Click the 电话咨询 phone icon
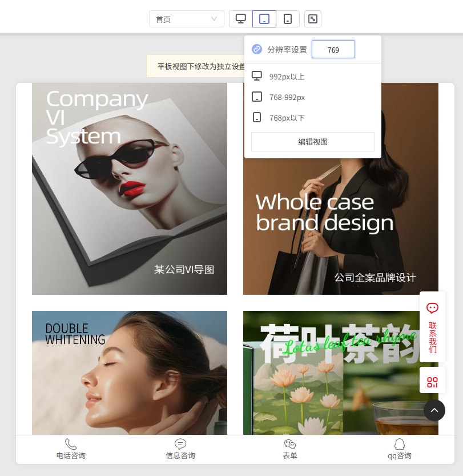The image size is (463, 476). tap(71, 444)
